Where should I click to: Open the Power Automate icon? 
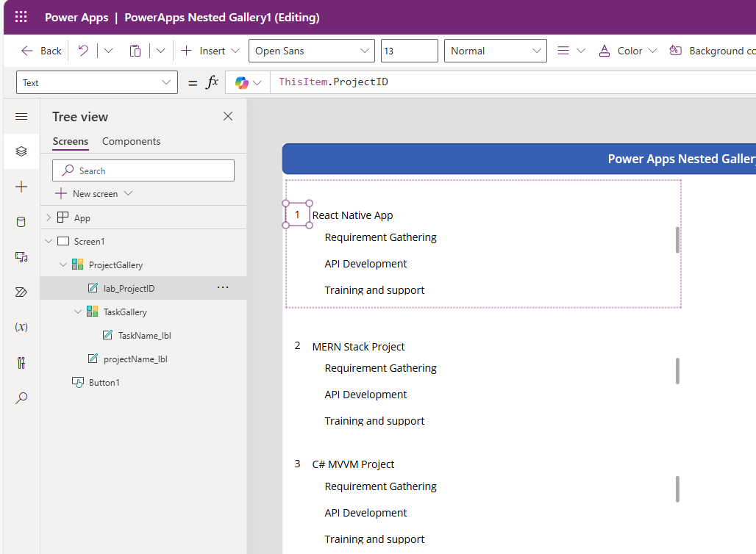point(21,292)
